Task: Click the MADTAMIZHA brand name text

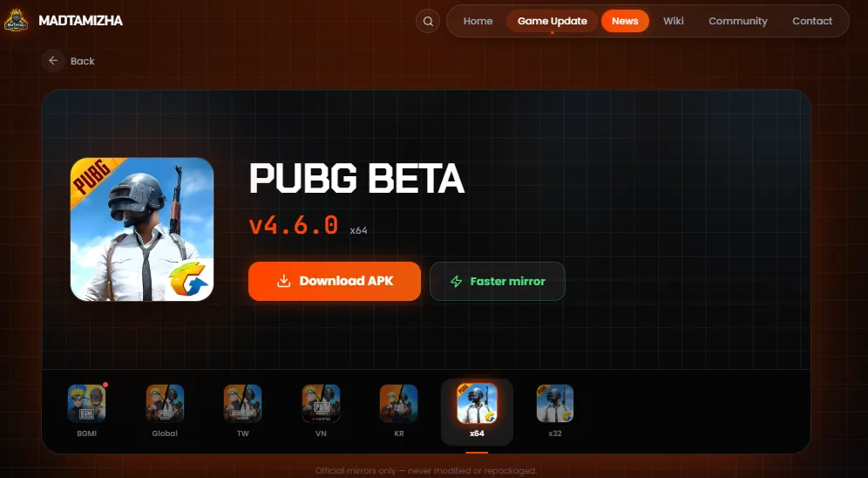Action: [81, 21]
